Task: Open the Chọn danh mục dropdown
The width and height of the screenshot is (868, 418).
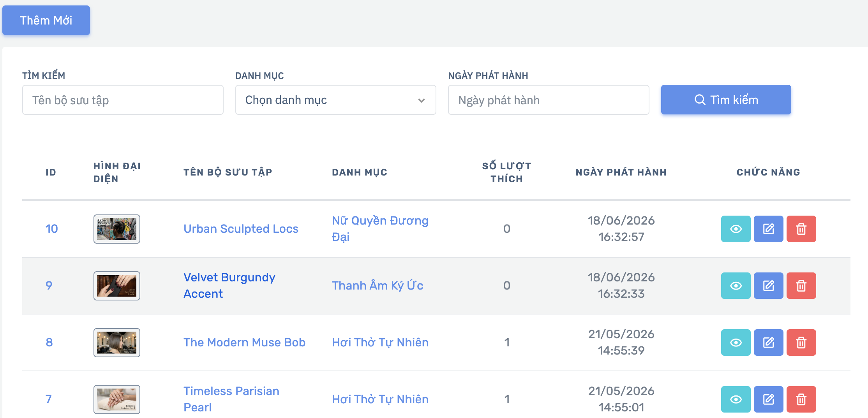Action: tap(335, 100)
